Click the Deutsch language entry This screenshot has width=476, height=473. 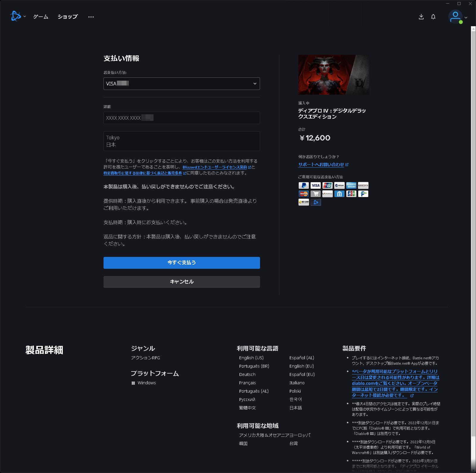(x=247, y=374)
